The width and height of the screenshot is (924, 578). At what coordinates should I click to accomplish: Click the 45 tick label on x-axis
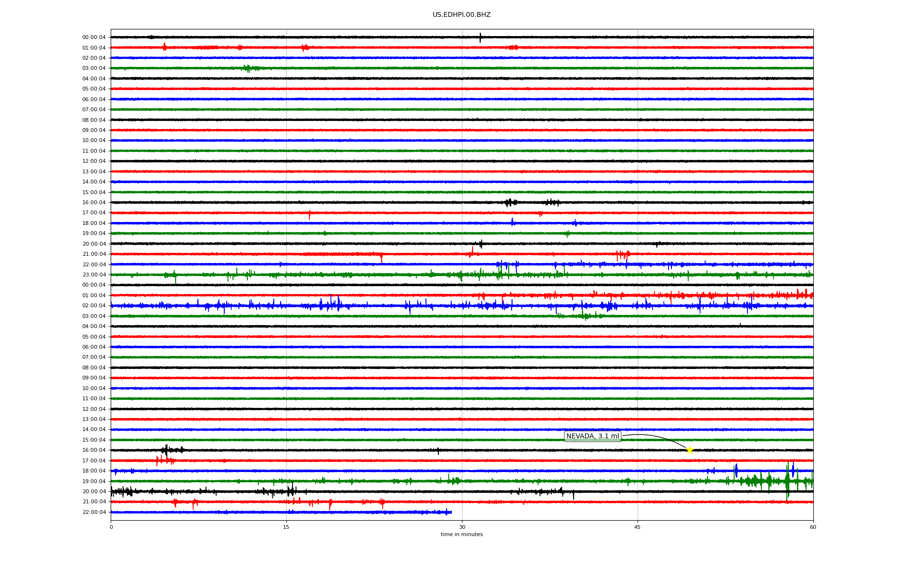[637, 527]
